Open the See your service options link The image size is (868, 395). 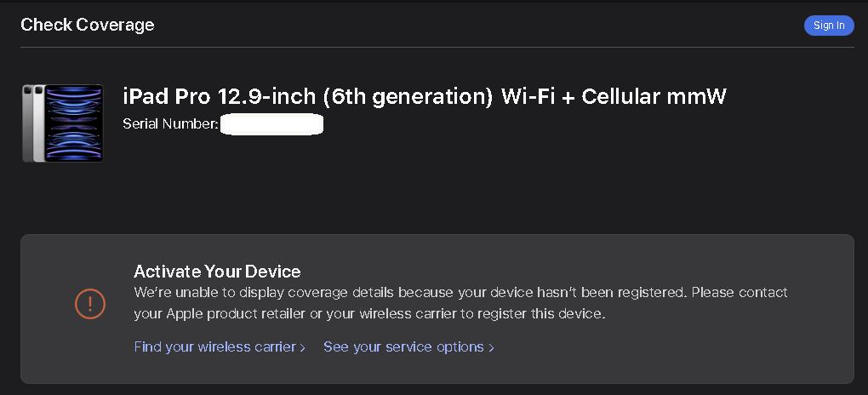click(x=408, y=347)
